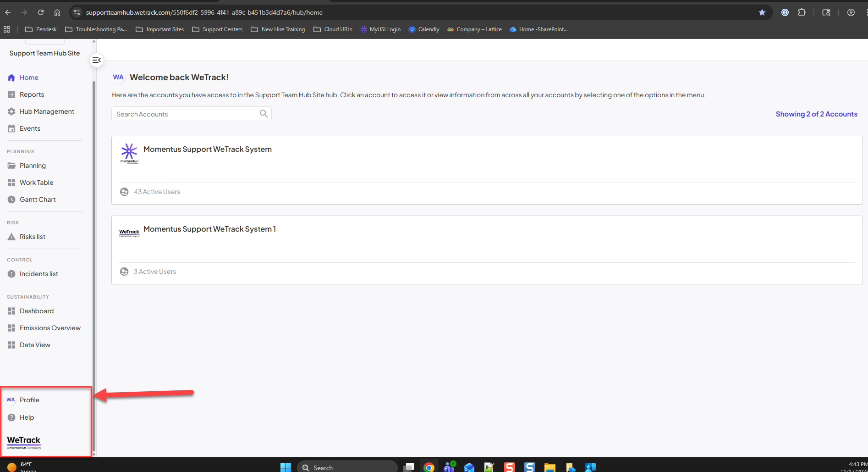Click the Home house icon in sidebar
The width and height of the screenshot is (868, 472).
pyautogui.click(x=11, y=78)
